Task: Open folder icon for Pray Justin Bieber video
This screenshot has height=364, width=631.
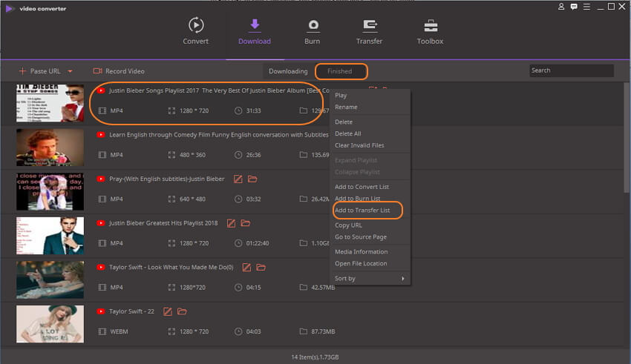Action: (x=252, y=179)
